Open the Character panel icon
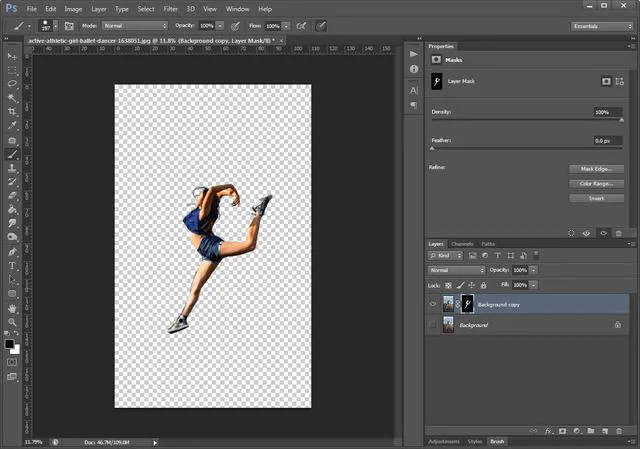This screenshot has height=449, width=640. tap(413, 90)
